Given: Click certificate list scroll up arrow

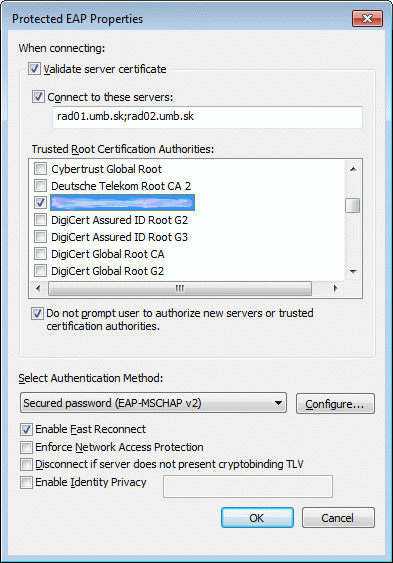Looking at the screenshot, I should 353,169.
